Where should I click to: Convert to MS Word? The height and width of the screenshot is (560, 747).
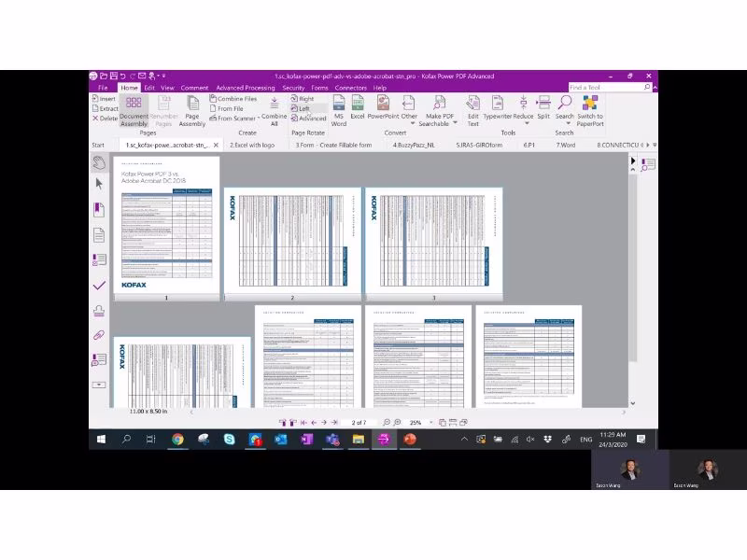(339, 111)
